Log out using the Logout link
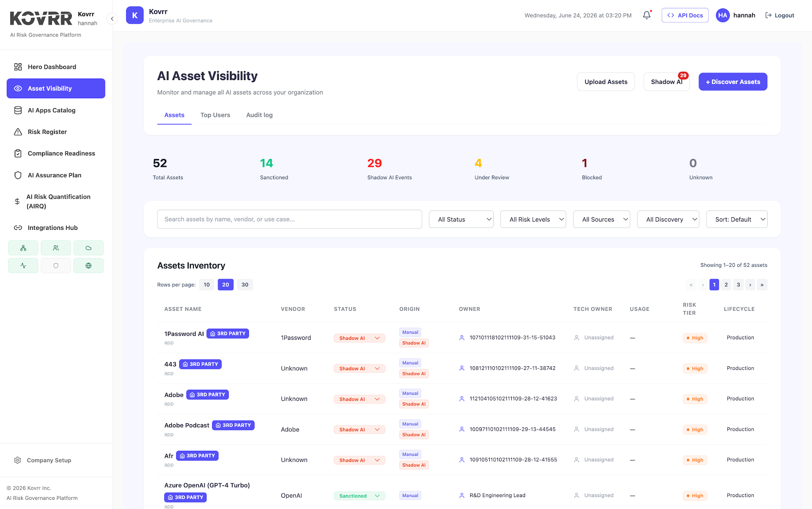Image resolution: width=812 pixels, height=509 pixels. [x=780, y=15]
